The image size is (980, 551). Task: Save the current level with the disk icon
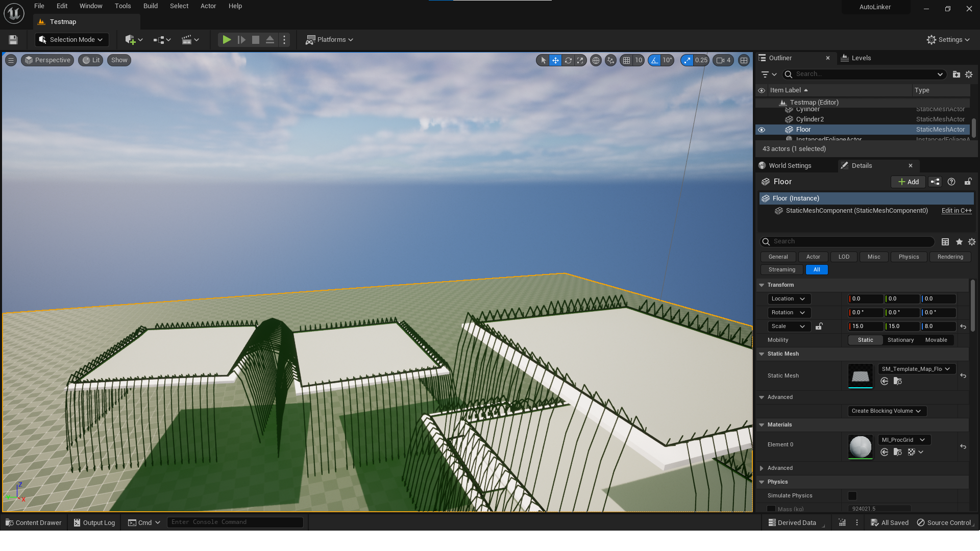pos(13,40)
